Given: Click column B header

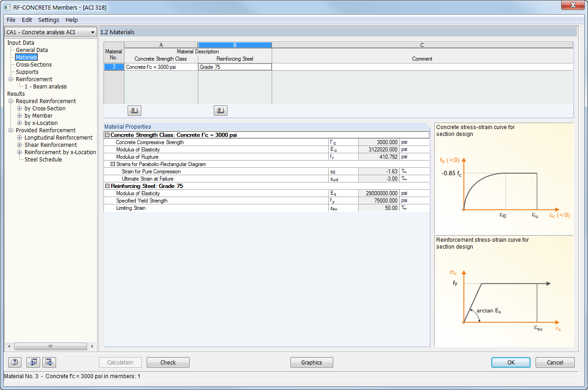Looking at the screenshot, I should tap(235, 45).
